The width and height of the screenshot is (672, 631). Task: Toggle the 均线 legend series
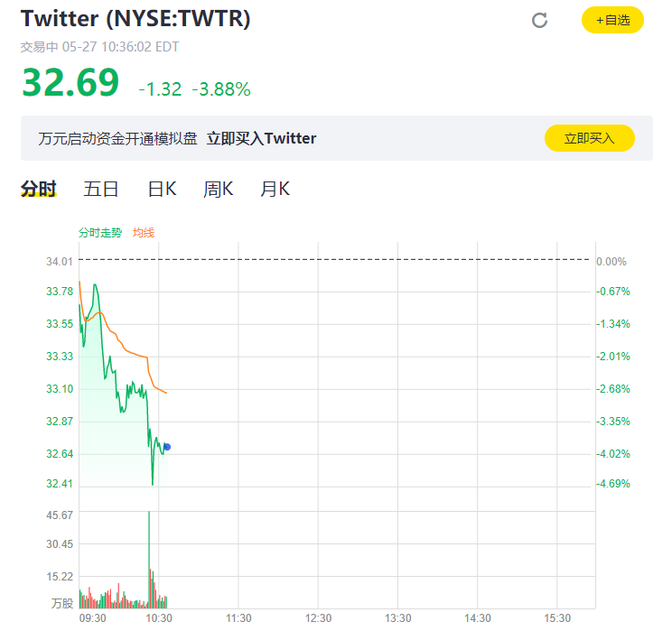coord(143,233)
